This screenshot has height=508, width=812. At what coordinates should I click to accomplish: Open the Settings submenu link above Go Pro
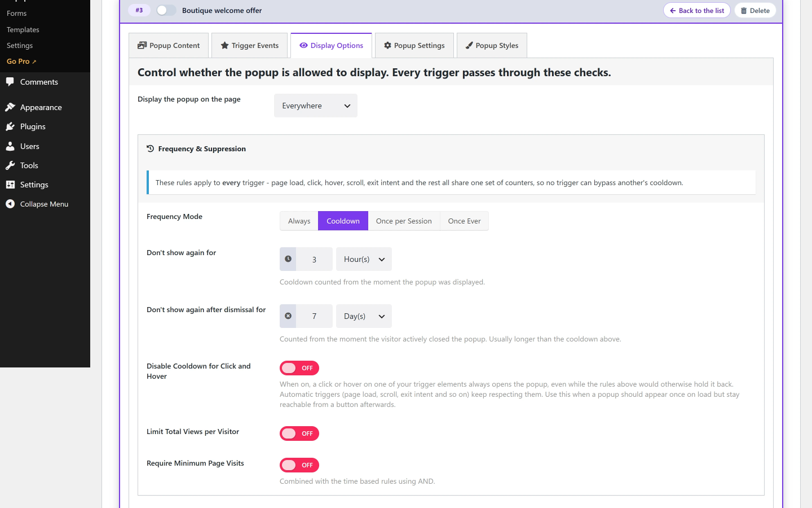[20, 45]
